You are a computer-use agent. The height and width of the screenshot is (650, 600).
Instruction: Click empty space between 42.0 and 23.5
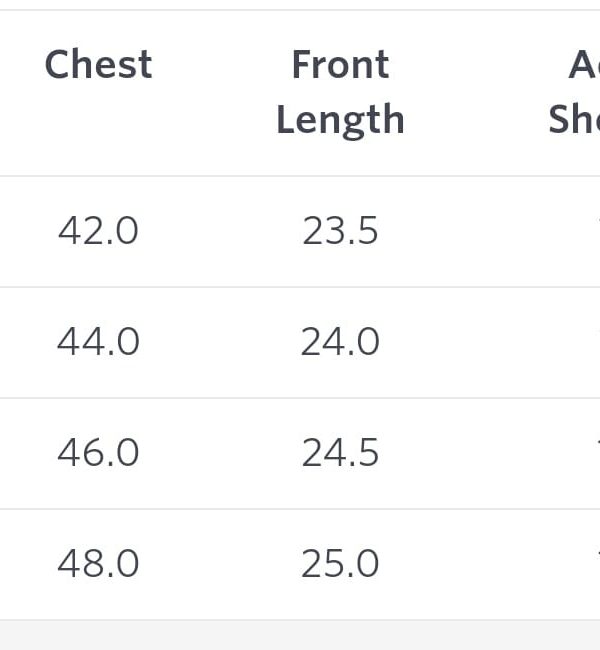220,231
